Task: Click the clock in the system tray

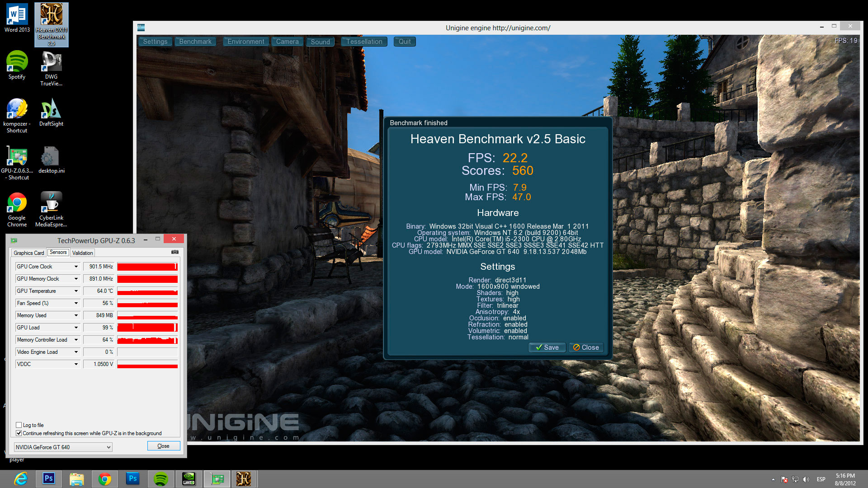Action: (845, 479)
